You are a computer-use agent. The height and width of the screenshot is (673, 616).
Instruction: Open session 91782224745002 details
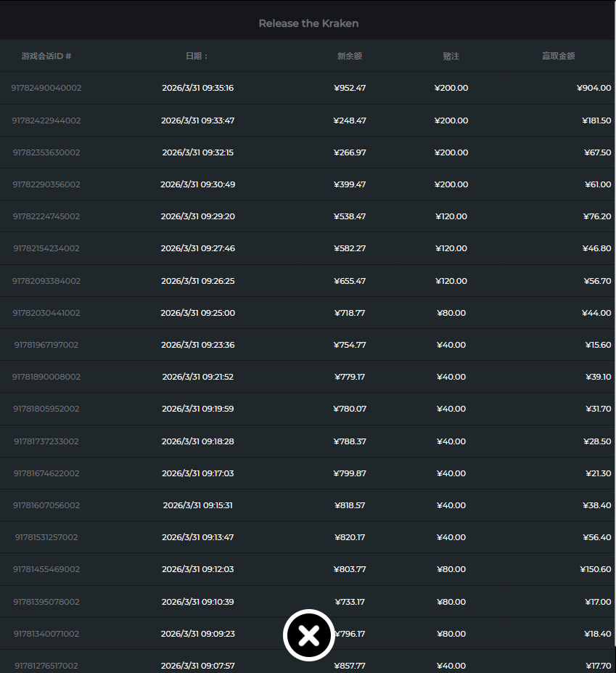click(x=46, y=216)
